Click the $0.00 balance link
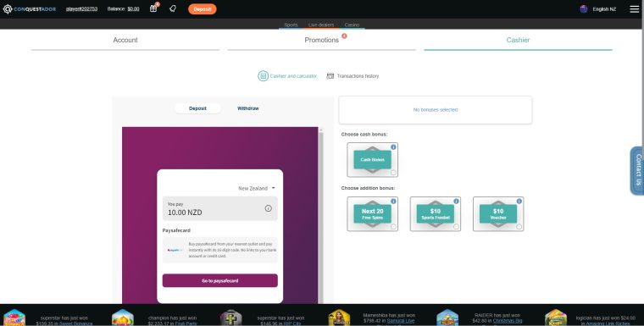The height and width of the screenshot is (326, 644). [133, 9]
